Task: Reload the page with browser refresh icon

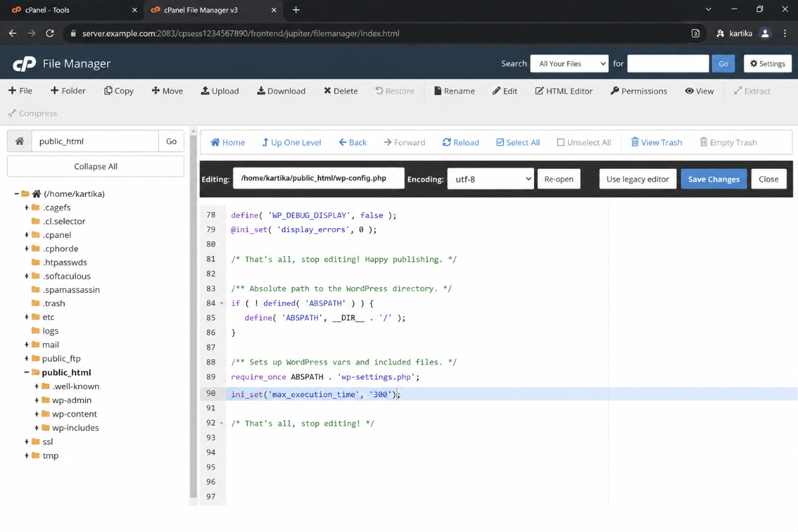Action: [x=50, y=33]
